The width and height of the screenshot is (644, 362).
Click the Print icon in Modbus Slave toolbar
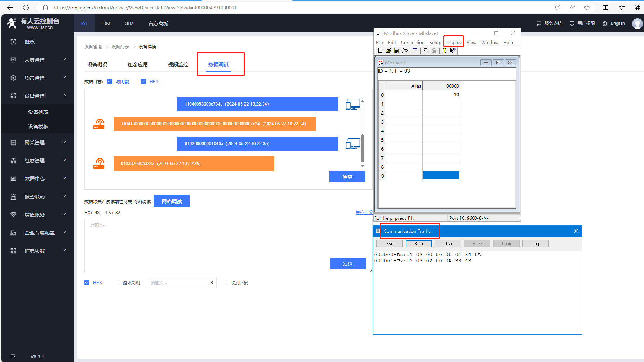[x=405, y=51]
